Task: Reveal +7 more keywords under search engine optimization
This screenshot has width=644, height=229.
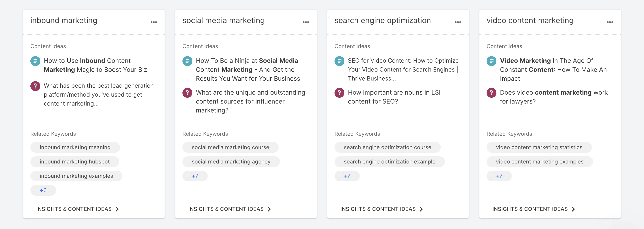Action: tap(347, 176)
